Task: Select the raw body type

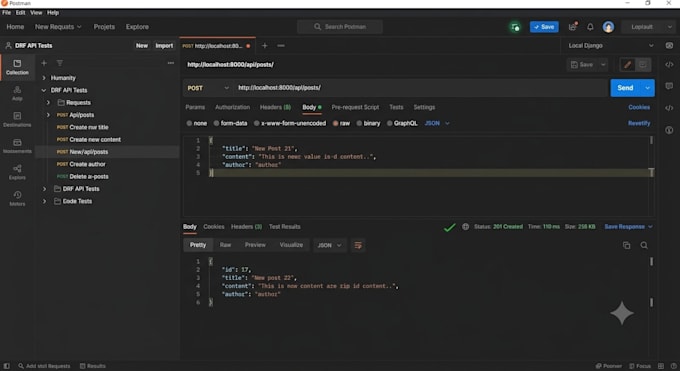Action: tap(341, 123)
